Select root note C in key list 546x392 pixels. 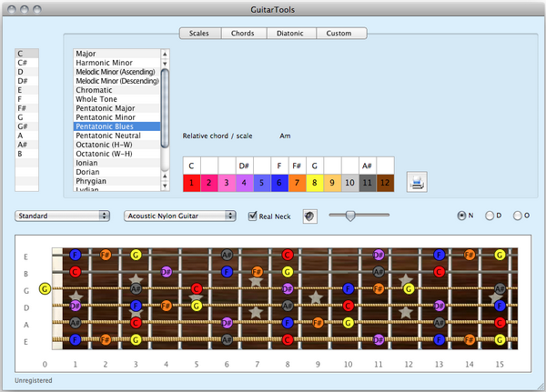pyautogui.click(x=26, y=54)
